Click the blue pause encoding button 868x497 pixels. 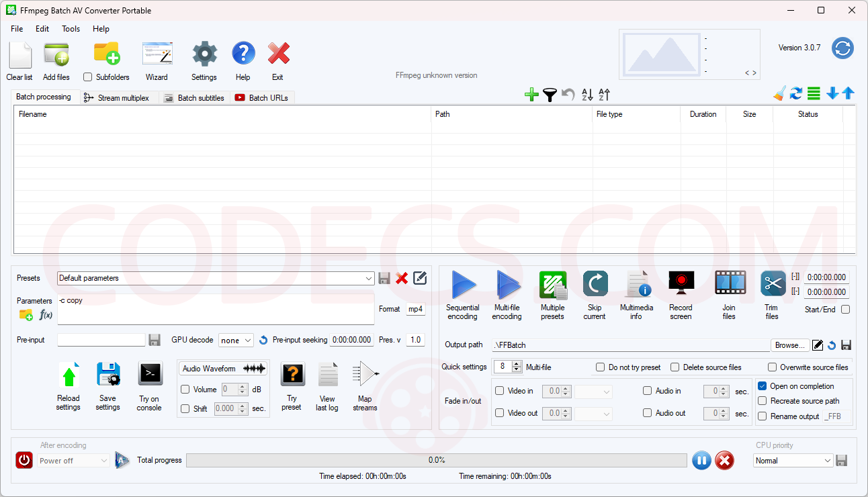pyautogui.click(x=701, y=460)
